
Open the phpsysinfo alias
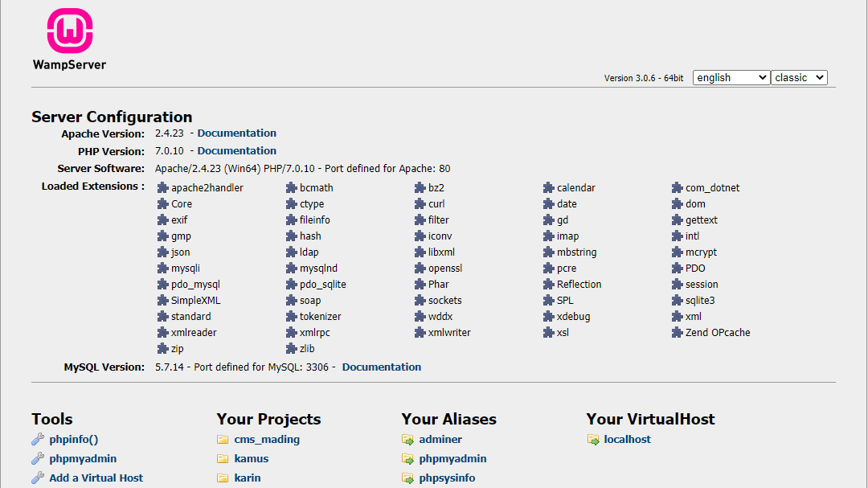click(448, 478)
